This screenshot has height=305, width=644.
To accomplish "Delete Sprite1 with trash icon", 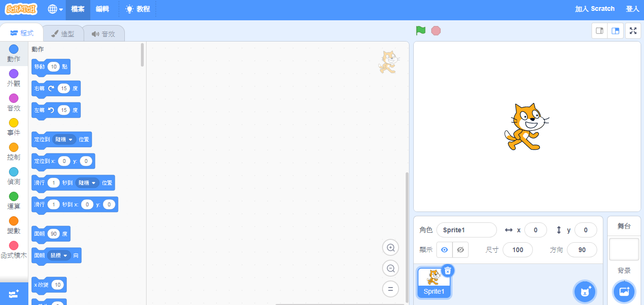I will (448, 271).
